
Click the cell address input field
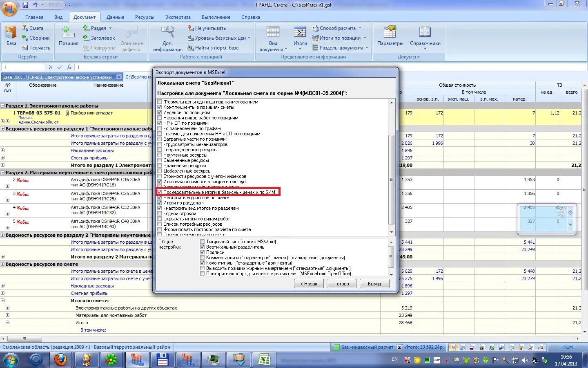[x=23, y=67]
